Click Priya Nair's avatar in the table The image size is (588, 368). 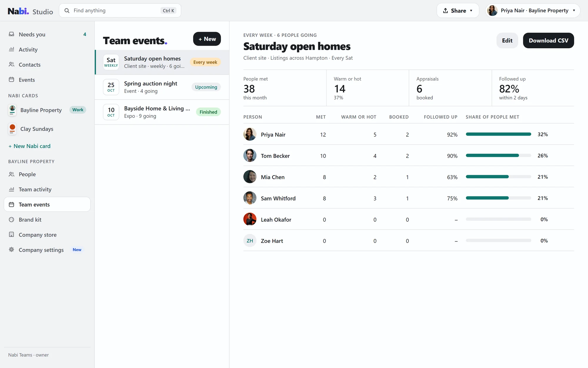pos(250,134)
